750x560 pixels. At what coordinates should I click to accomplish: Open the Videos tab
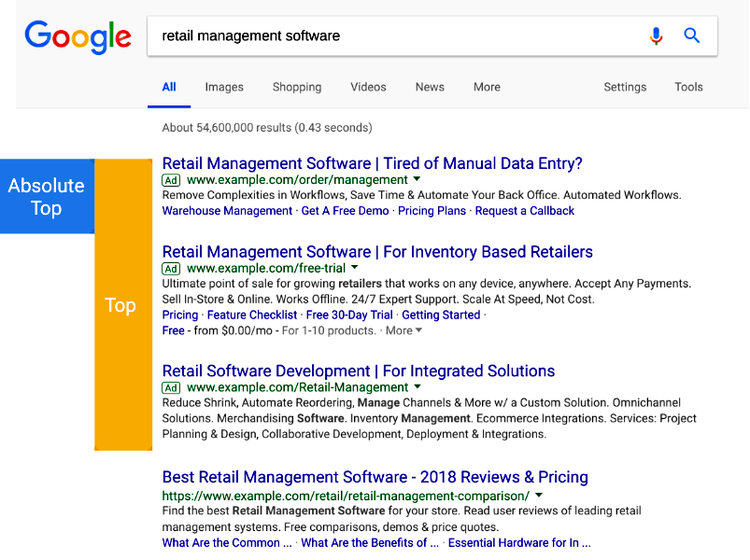coord(367,87)
